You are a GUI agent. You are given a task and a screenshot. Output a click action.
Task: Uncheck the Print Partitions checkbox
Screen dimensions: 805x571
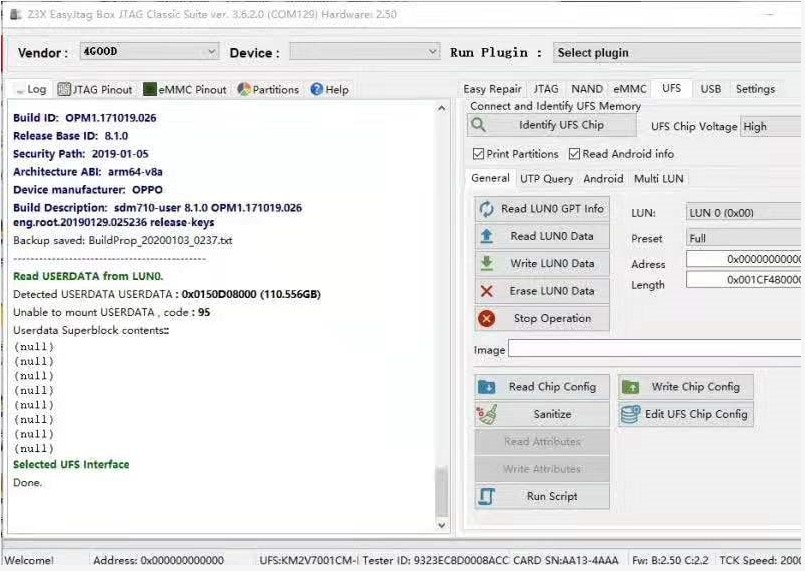pyautogui.click(x=478, y=154)
